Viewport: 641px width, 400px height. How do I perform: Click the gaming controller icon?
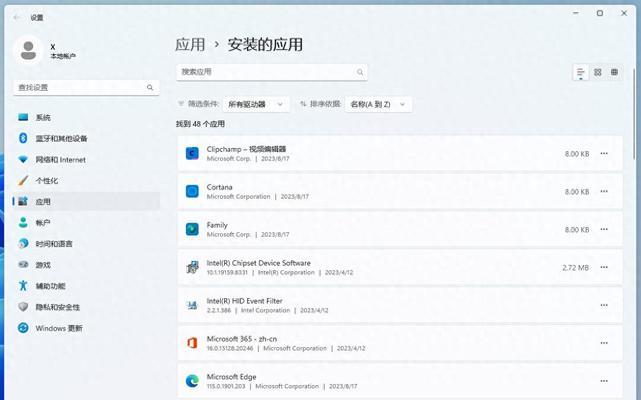(23, 265)
